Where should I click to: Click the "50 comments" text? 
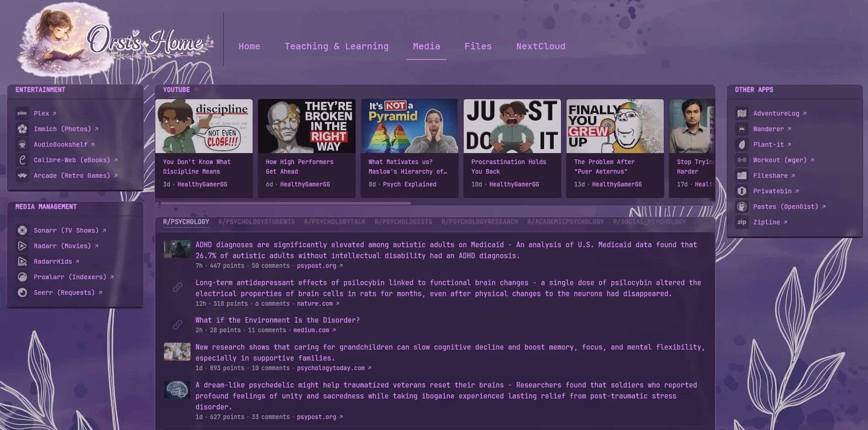(270, 265)
